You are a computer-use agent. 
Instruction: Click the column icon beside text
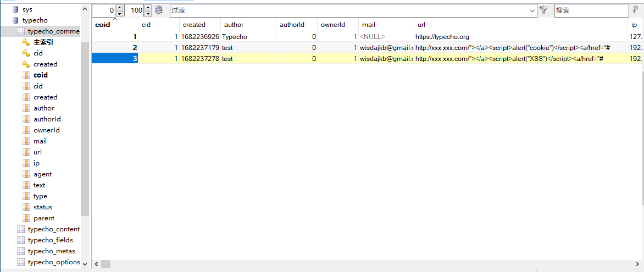[x=26, y=185]
